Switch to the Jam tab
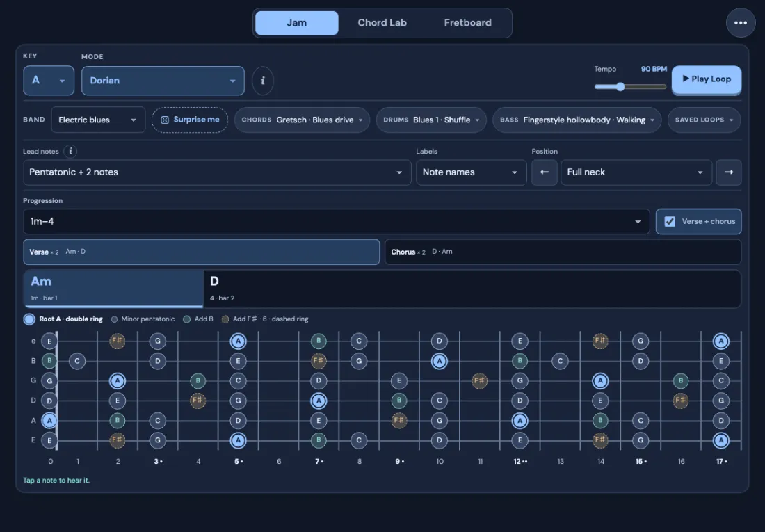The image size is (765, 532). 297,23
